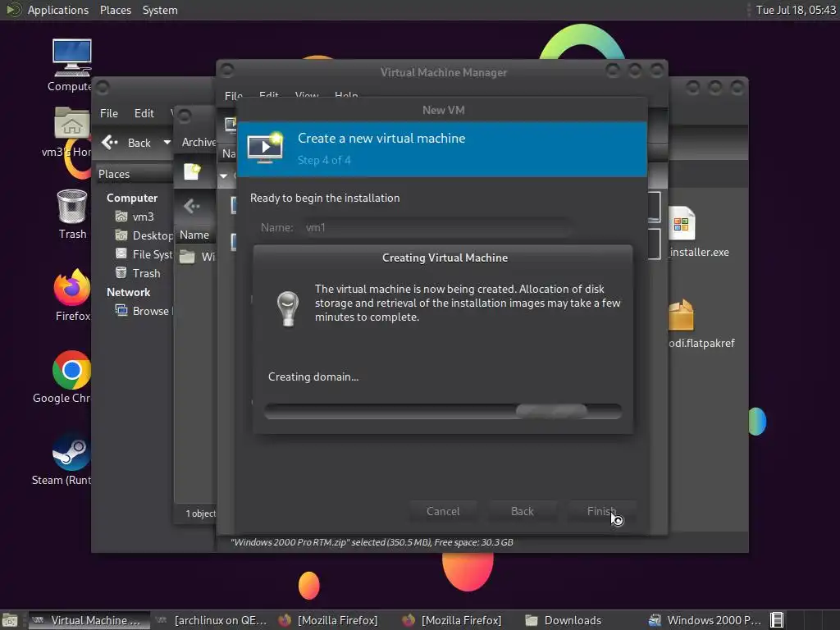Click the 'Creating domain...' status text
The width and height of the screenshot is (840, 630).
[x=313, y=377]
